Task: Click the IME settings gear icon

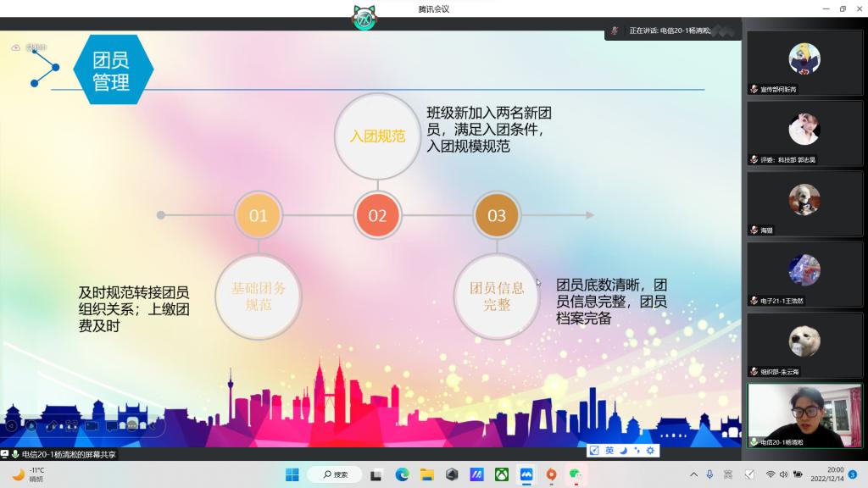Action: coord(650,450)
